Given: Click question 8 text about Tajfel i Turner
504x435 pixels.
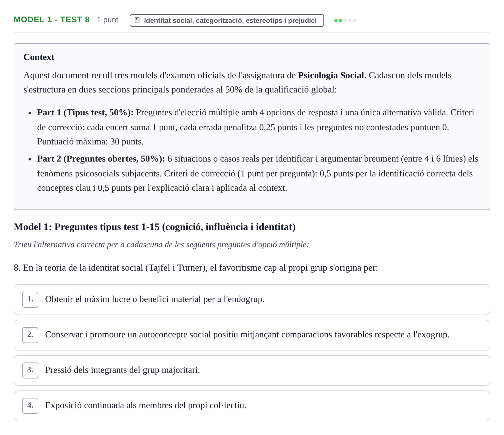Looking at the screenshot, I should [196, 268].
